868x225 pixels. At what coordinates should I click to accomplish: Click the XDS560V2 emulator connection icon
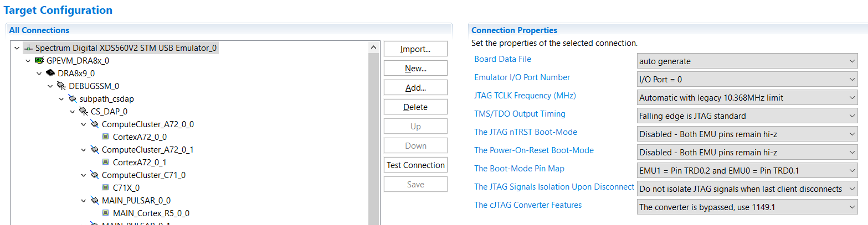[29, 48]
